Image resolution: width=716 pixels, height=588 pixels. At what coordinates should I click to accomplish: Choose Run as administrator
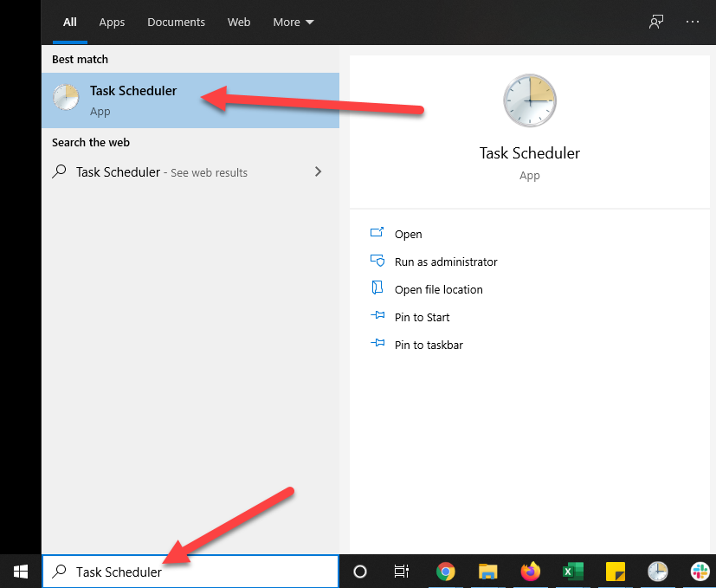point(446,262)
